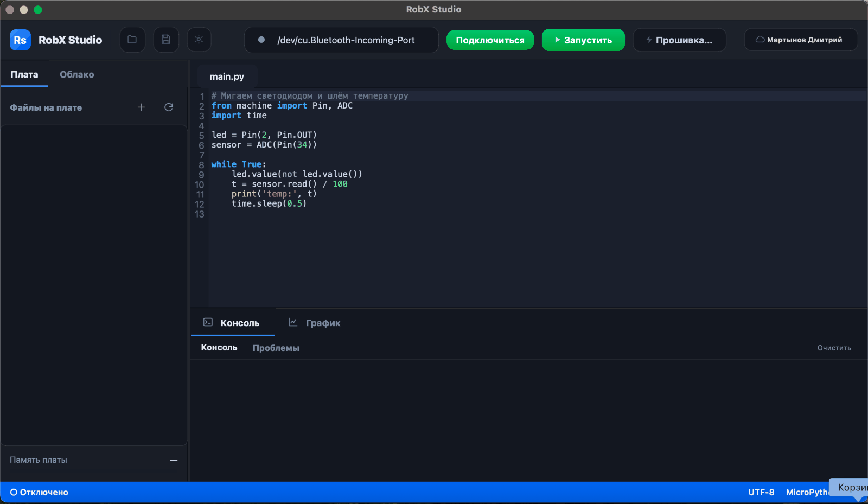Image resolution: width=868 pixels, height=504 pixels.
Task: Click the Подключиться button
Action: (x=490, y=40)
